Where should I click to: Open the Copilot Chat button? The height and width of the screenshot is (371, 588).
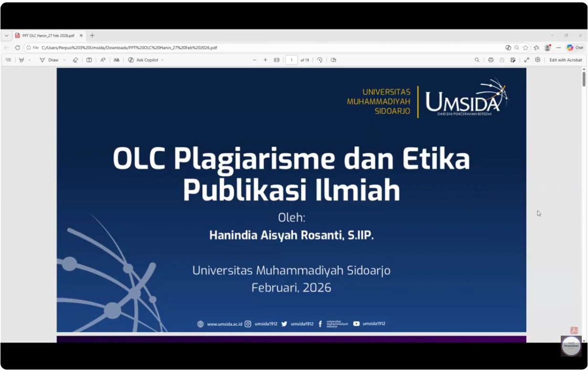point(575,48)
